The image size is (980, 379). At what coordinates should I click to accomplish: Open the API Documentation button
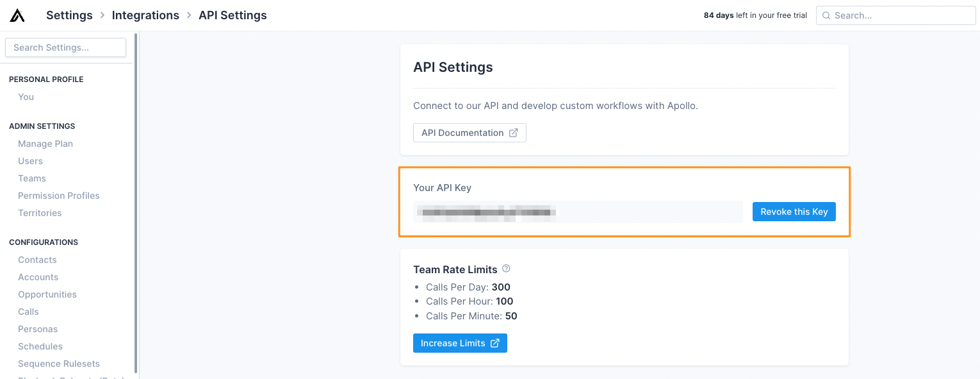470,133
